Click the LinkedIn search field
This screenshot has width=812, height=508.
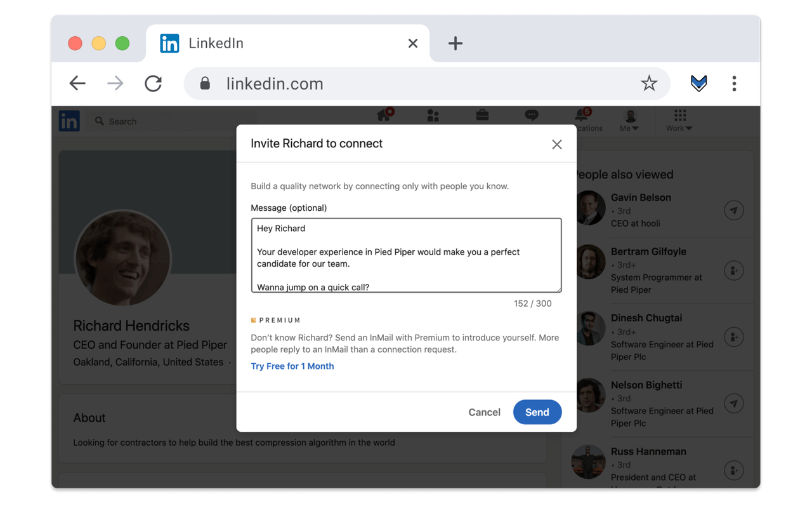click(173, 121)
